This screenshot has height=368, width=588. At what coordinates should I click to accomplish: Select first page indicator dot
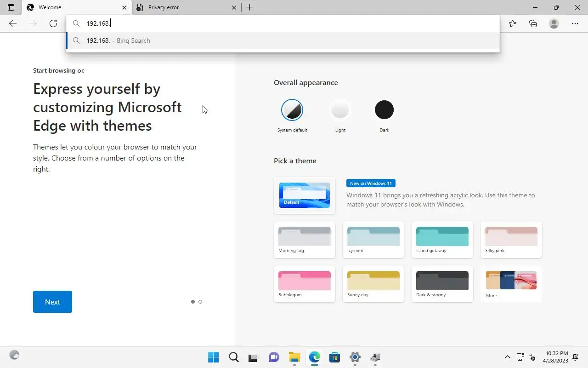(x=193, y=302)
